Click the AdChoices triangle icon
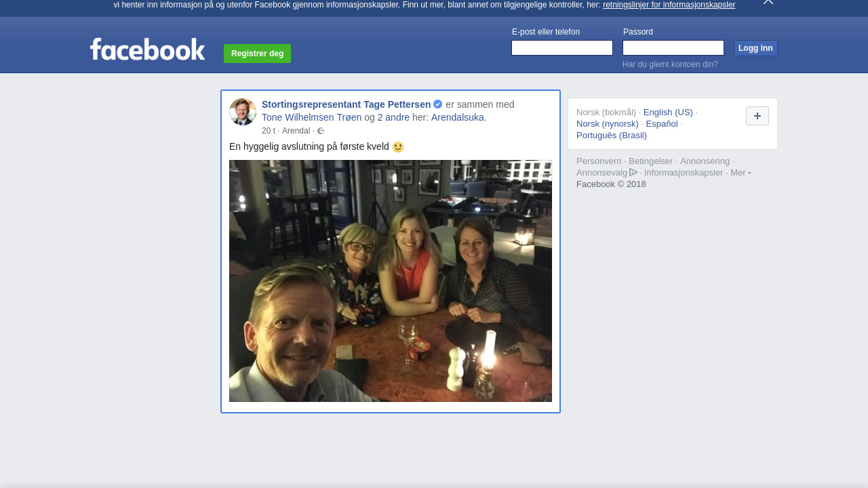The height and width of the screenshot is (488, 868). [633, 172]
